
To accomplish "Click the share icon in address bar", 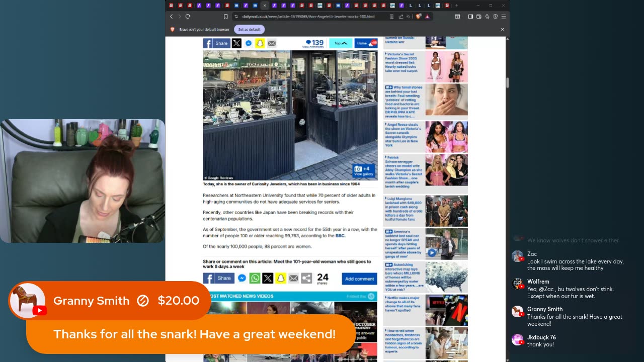I will (x=400, y=17).
